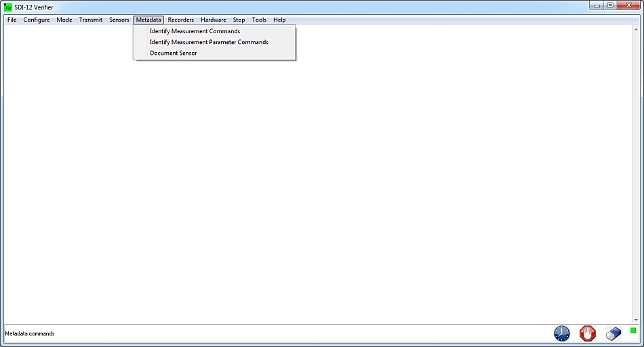
Task: Click the scrollbar down arrow
Action: click(x=636, y=320)
